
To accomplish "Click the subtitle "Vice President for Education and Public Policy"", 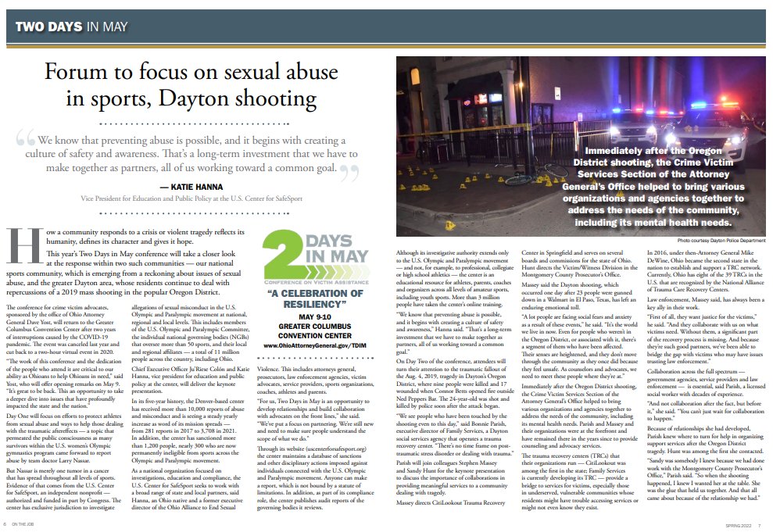I will coord(154,198).
